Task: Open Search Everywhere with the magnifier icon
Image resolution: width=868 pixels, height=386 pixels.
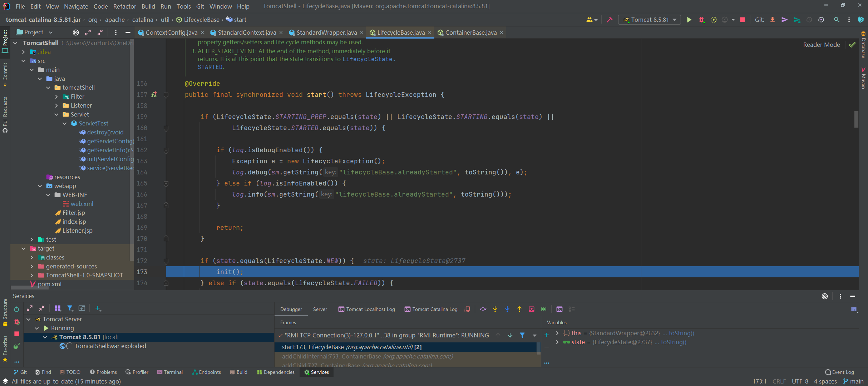Action: (x=837, y=20)
